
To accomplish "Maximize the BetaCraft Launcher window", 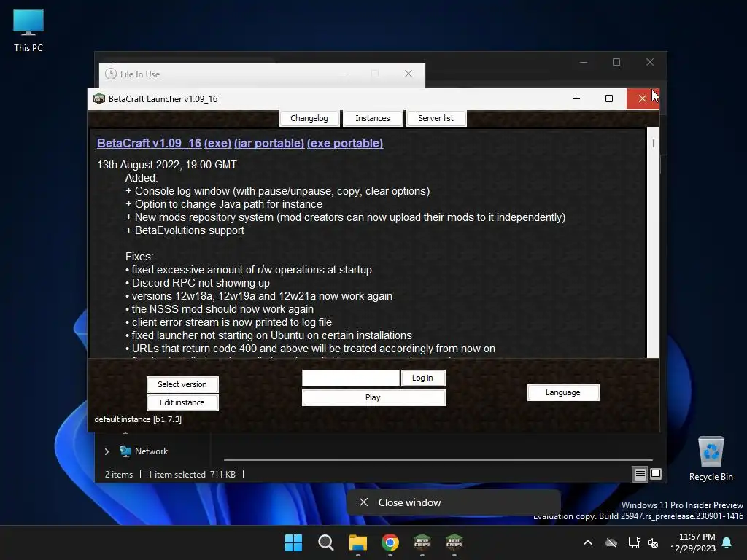I will pos(609,98).
